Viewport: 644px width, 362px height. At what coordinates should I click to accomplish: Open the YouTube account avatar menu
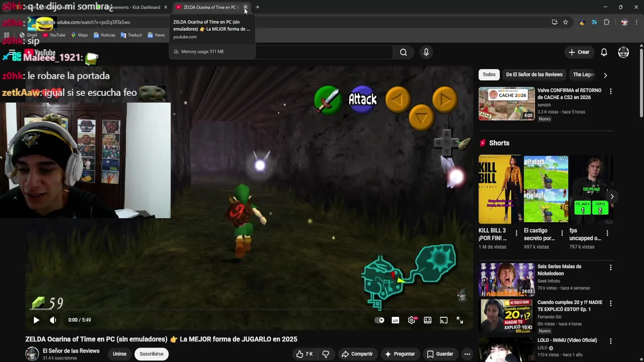coord(623,52)
